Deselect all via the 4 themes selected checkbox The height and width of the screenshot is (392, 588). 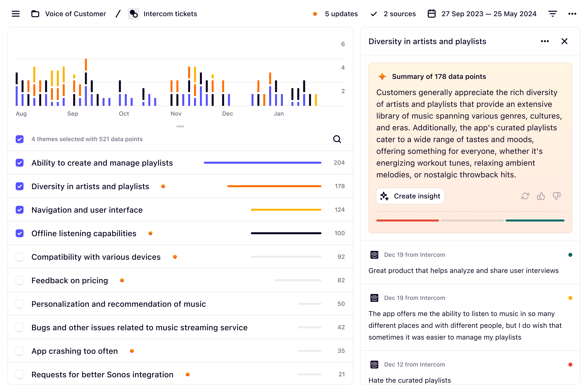(x=20, y=139)
